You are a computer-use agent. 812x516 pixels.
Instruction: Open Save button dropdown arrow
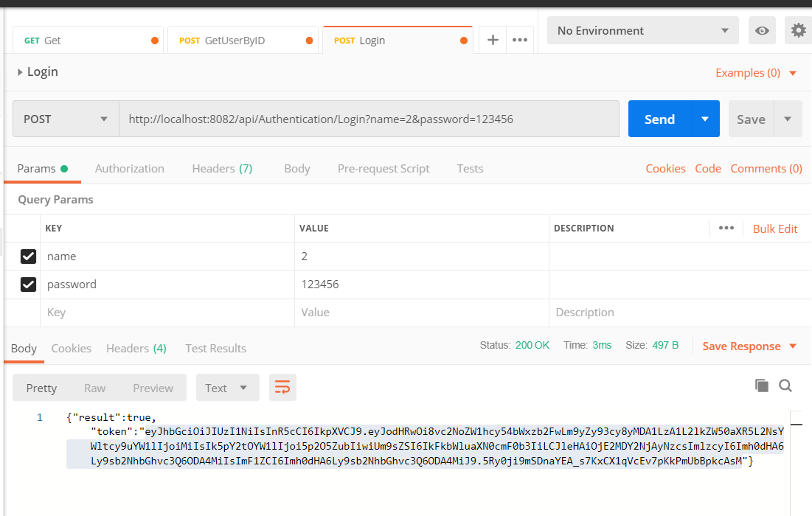coord(788,119)
